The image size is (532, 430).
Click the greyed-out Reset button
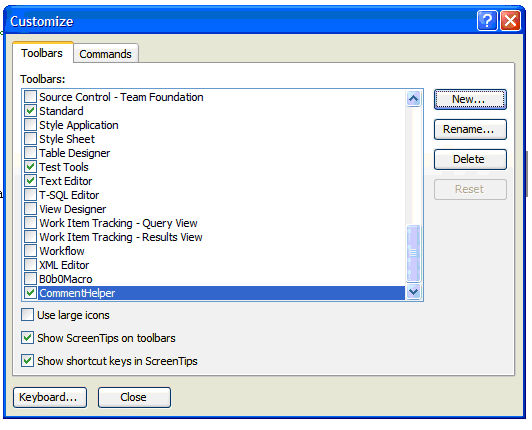click(x=470, y=189)
